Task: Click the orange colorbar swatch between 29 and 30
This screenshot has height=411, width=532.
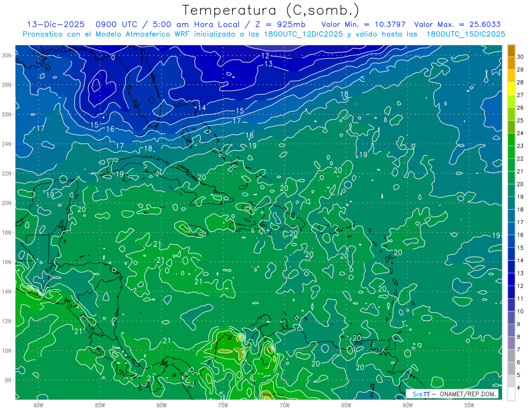Action: click(x=511, y=63)
